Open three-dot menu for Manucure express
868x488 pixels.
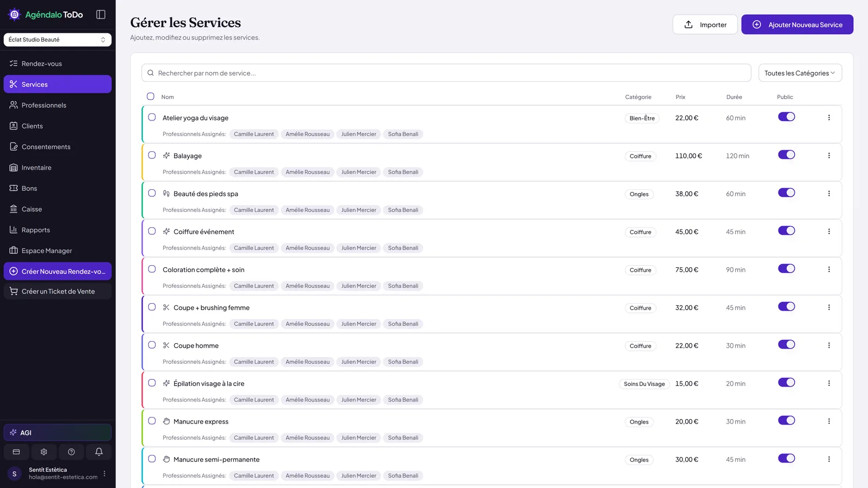pos(829,421)
